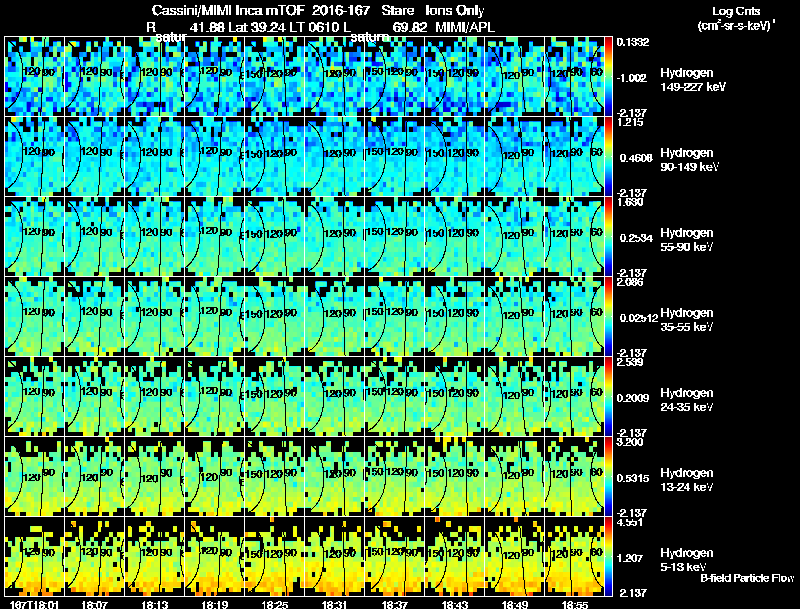
Task: Click the '0.4608' color scale value
Action: tap(636, 158)
